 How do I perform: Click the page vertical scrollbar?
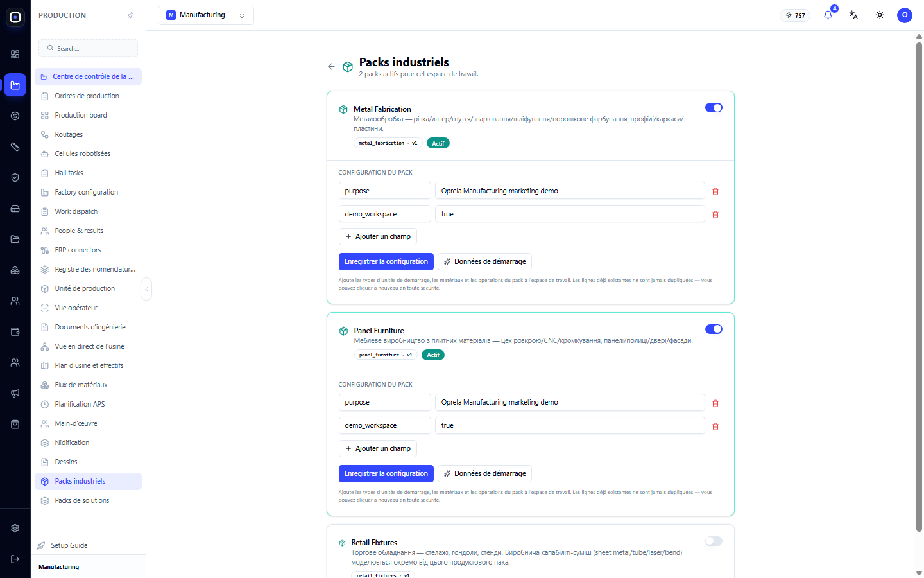[x=919, y=286]
